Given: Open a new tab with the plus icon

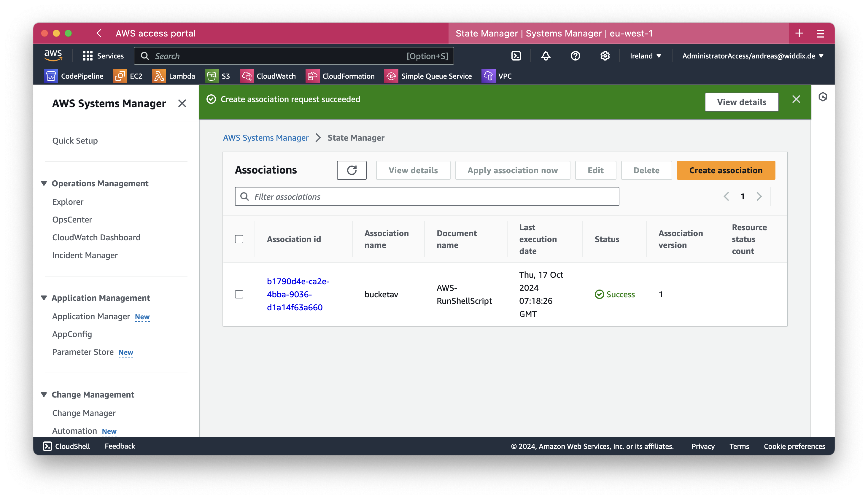Looking at the screenshot, I should tap(799, 33).
